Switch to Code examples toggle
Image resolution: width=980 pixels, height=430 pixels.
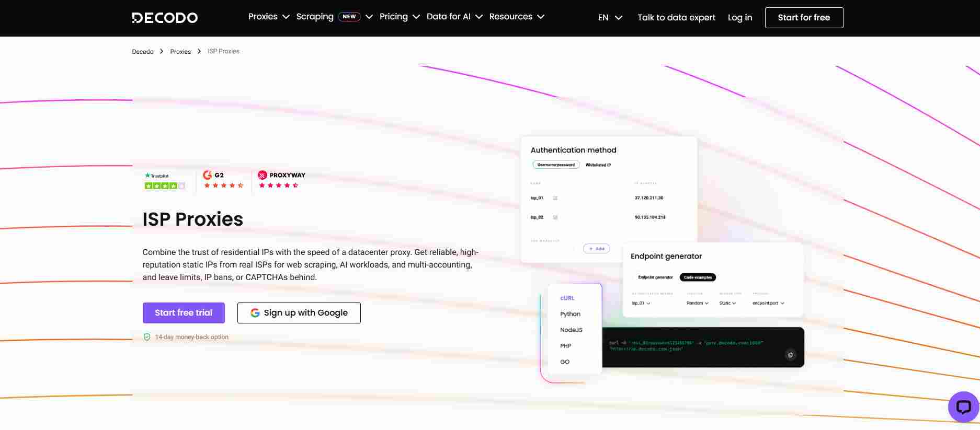698,277
